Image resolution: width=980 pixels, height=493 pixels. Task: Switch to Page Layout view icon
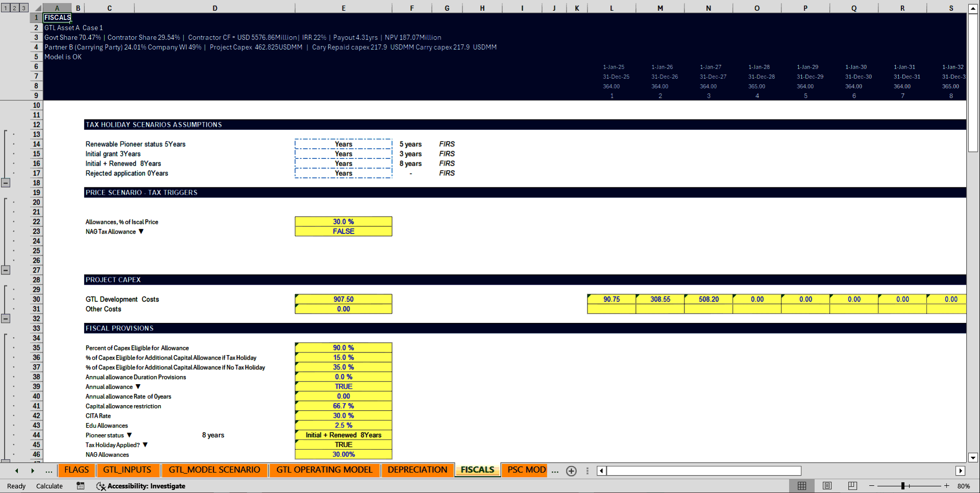point(826,486)
